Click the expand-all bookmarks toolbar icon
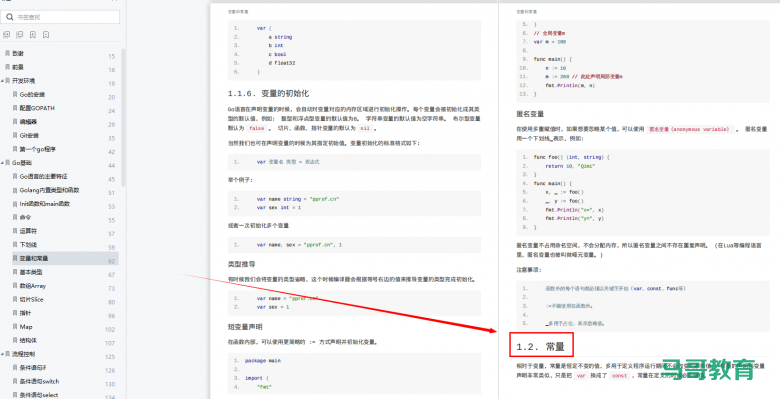 tap(6, 35)
